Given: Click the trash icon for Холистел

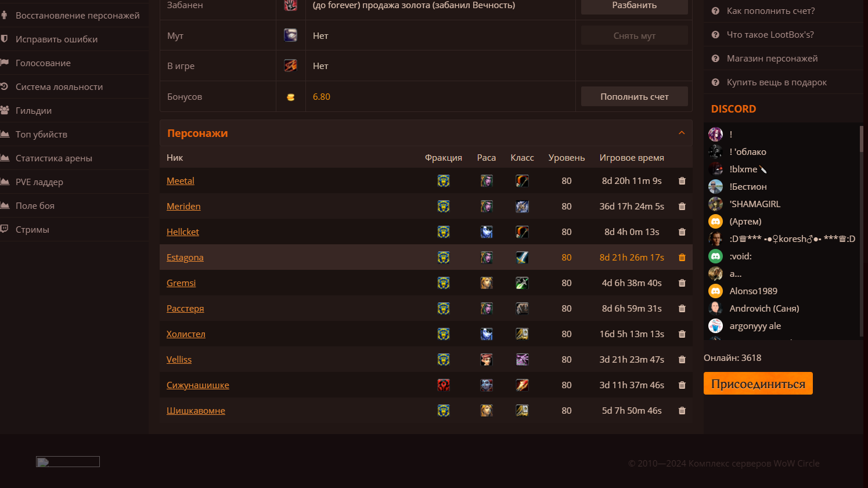Looking at the screenshot, I should coord(682,334).
